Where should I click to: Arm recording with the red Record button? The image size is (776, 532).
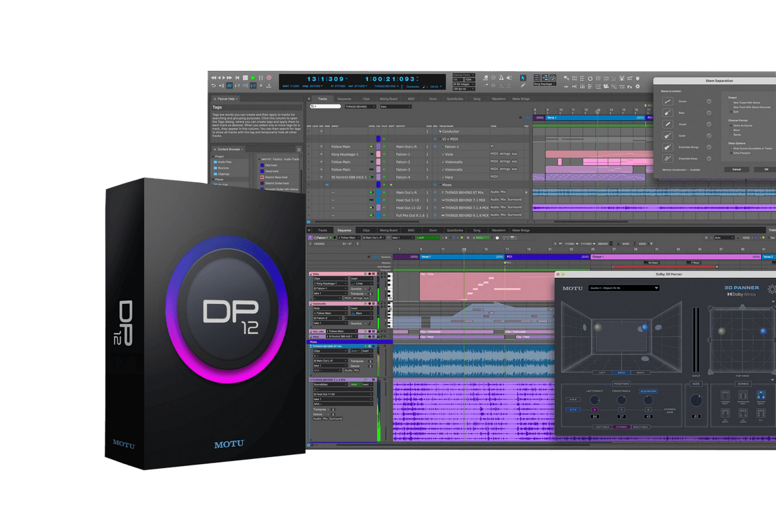(x=269, y=78)
